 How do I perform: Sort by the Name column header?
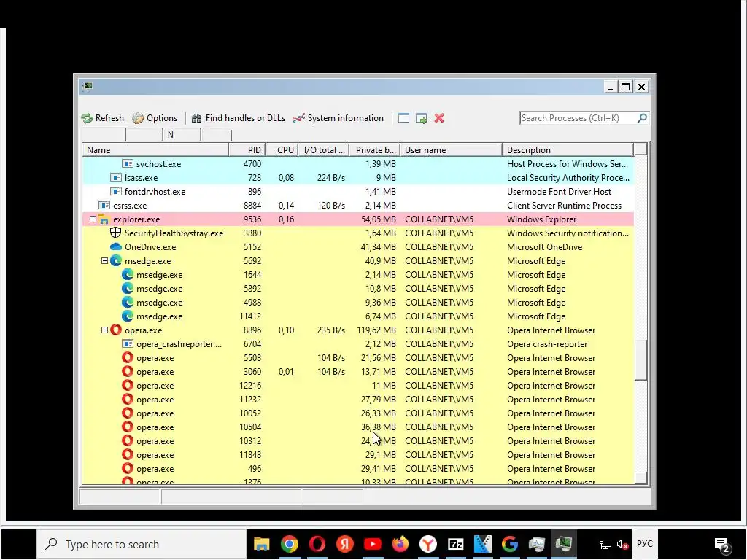coord(155,150)
